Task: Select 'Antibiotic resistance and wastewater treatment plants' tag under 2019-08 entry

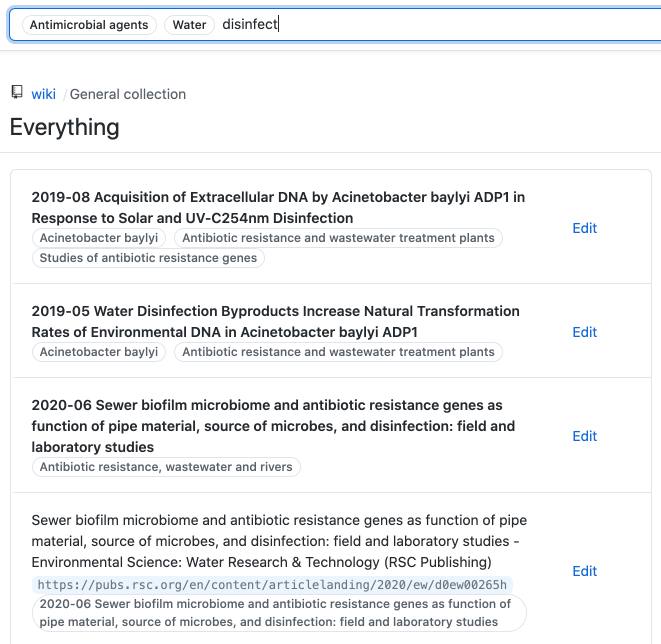Action: coord(338,238)
